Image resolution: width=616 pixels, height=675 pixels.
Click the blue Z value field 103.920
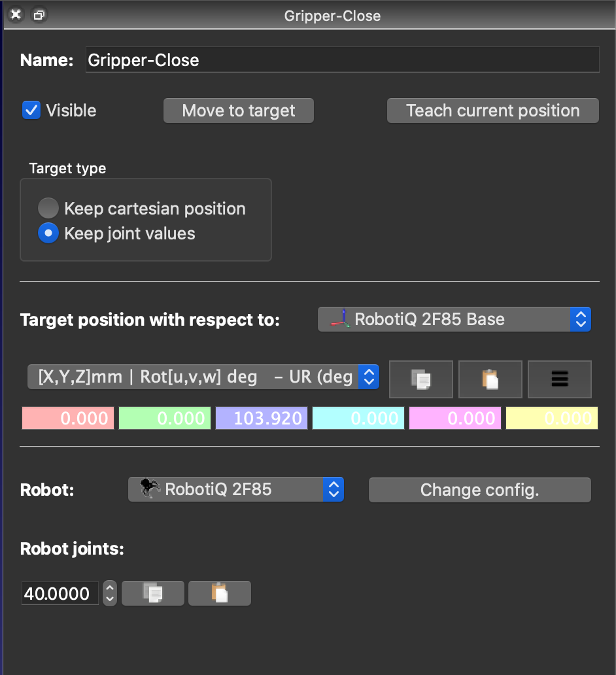tap(262, 418)
